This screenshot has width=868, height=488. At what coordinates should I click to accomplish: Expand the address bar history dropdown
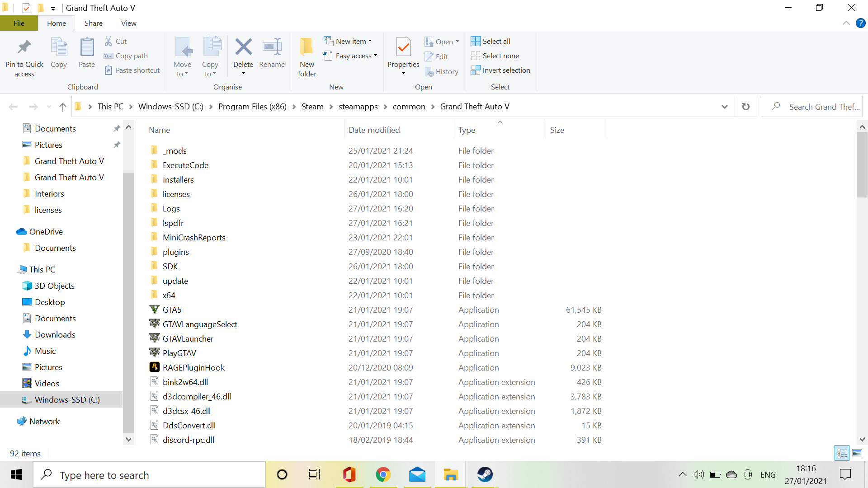[x=725, y=107]
